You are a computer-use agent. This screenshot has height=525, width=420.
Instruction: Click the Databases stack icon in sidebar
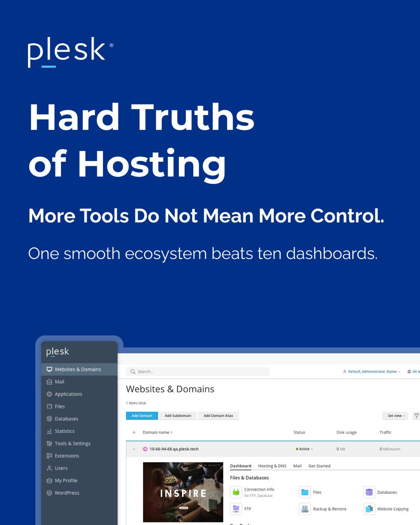pyautogui.click(x=49, y=419)
